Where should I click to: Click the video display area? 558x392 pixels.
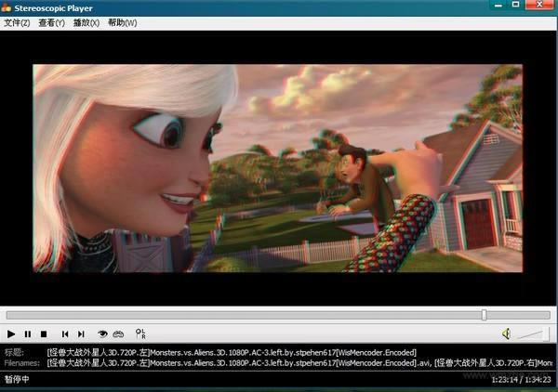(279, 167)
